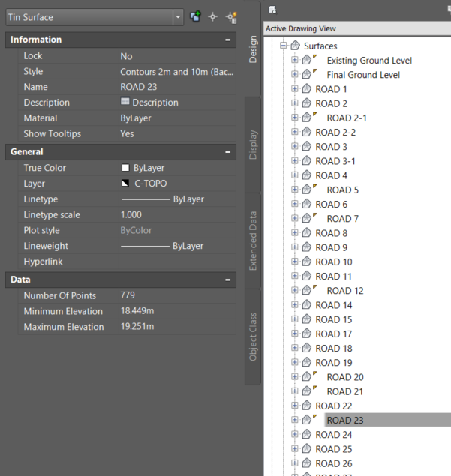451x476 pixels.
Task: Click the Maximum Elevation value 19.251m
Action: [178, 327]
